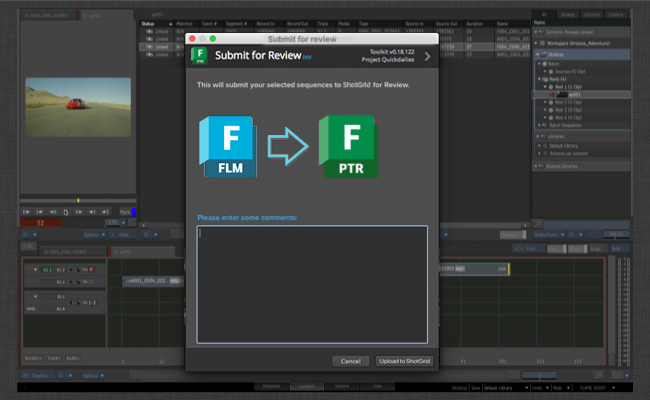Select Reel 4 (0 Clip) in the tree
The width and height of the screenshot is (650, 400).
coord(568,117)
